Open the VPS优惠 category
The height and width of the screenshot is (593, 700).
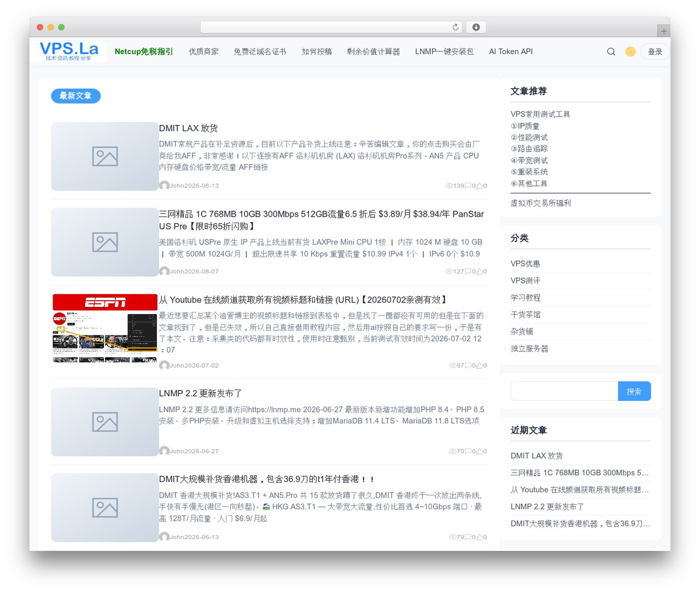click(x=526, y=264)
